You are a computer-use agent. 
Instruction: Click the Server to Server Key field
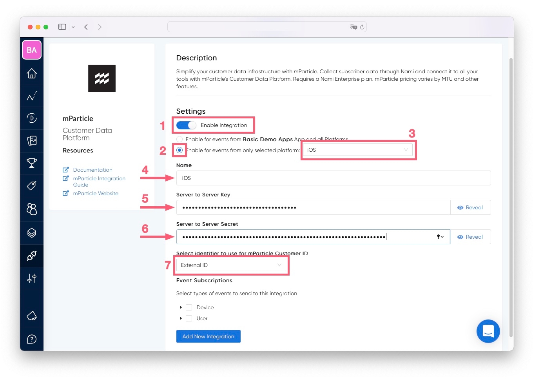pyautogui.click(x=313, y=207)
